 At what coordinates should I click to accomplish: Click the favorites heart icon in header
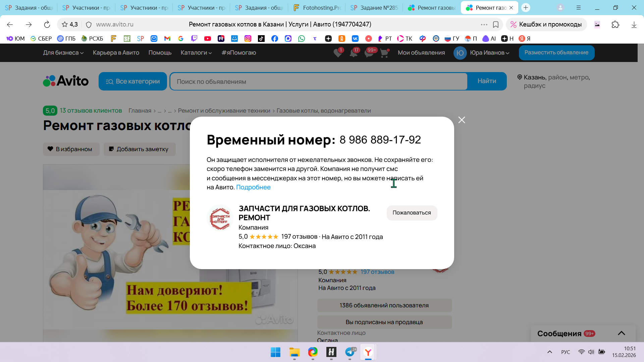click(338, 53)
